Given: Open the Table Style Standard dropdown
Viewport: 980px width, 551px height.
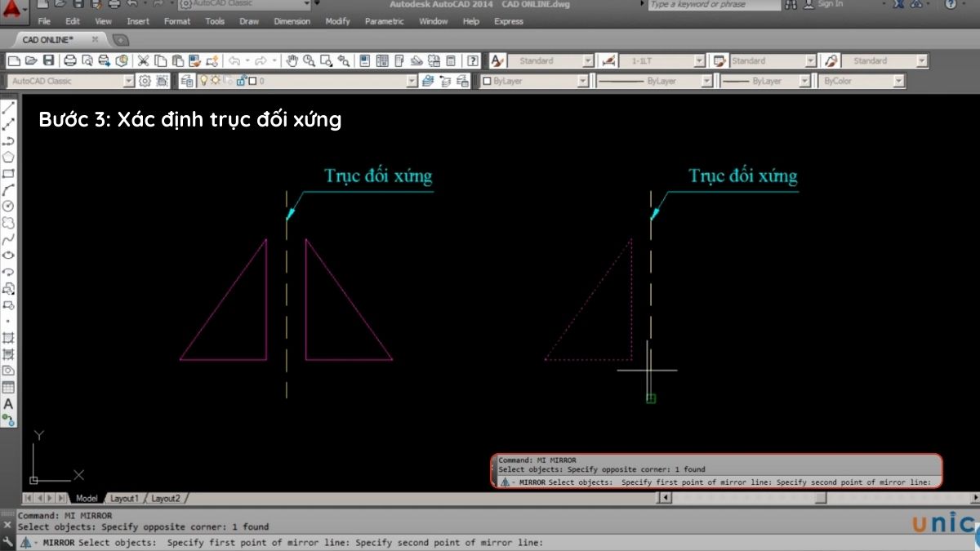Looking at the screenshot, I should click(810, 60).
